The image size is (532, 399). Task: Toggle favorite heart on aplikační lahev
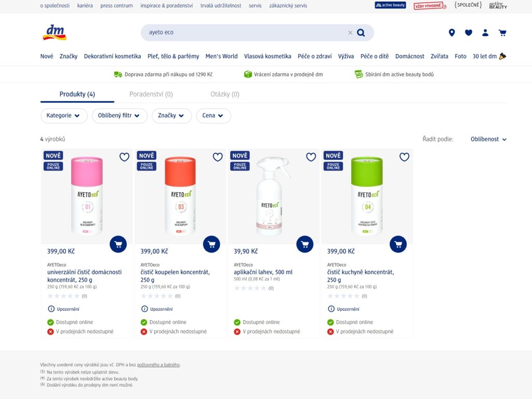(x=311, y=157)
